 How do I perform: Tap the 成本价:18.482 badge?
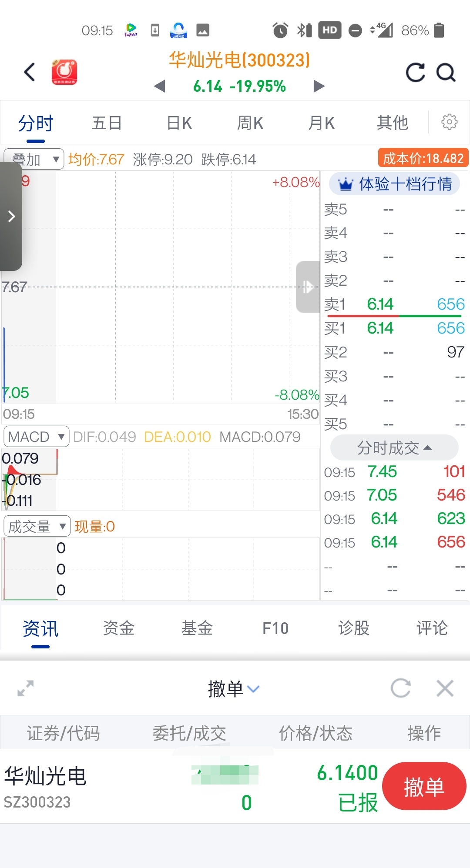click(x=423, y=158)
